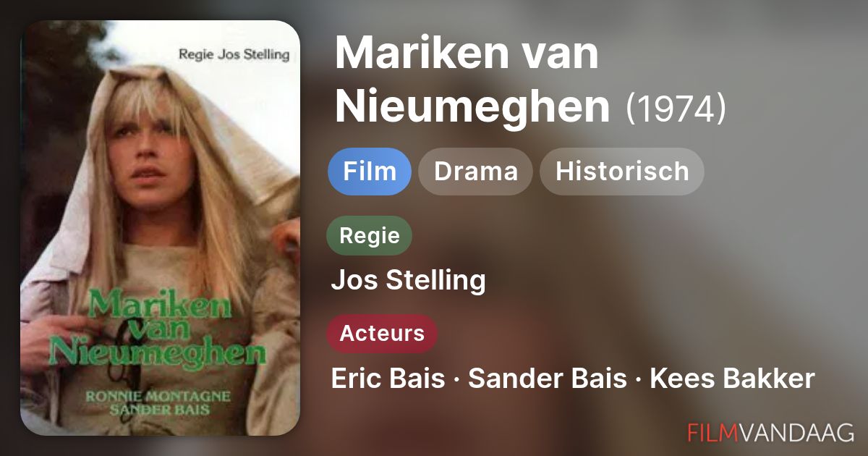Screen dimensions: 868x456
Task: Open actor Sander Bais's page
Action: tap(548, 379)
